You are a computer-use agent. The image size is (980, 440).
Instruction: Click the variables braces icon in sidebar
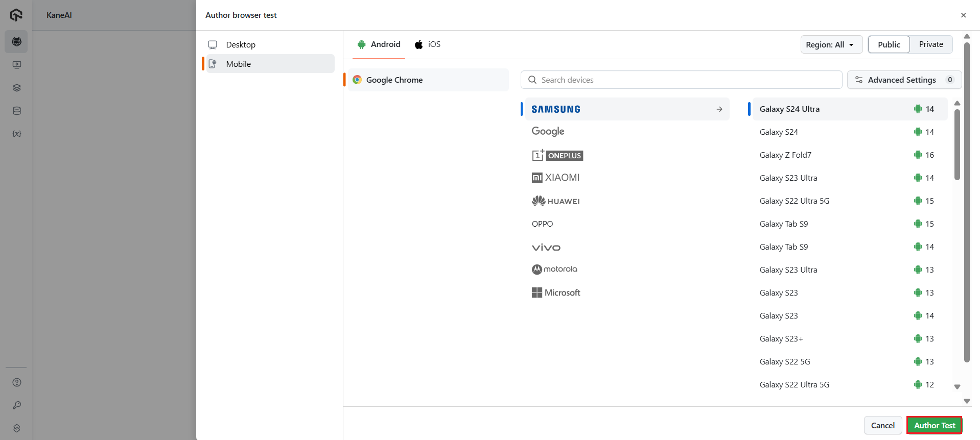[16, 134]
